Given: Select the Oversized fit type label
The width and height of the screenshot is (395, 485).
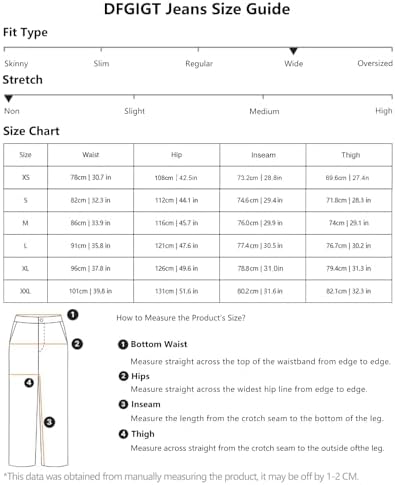Looking at the screenshot, I should pos(375,63).
